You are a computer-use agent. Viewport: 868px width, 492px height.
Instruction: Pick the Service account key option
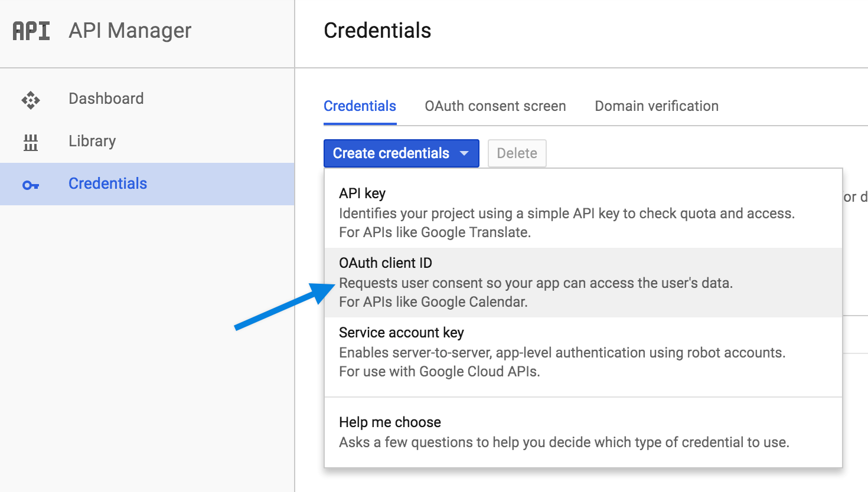(x=401, y=333)
